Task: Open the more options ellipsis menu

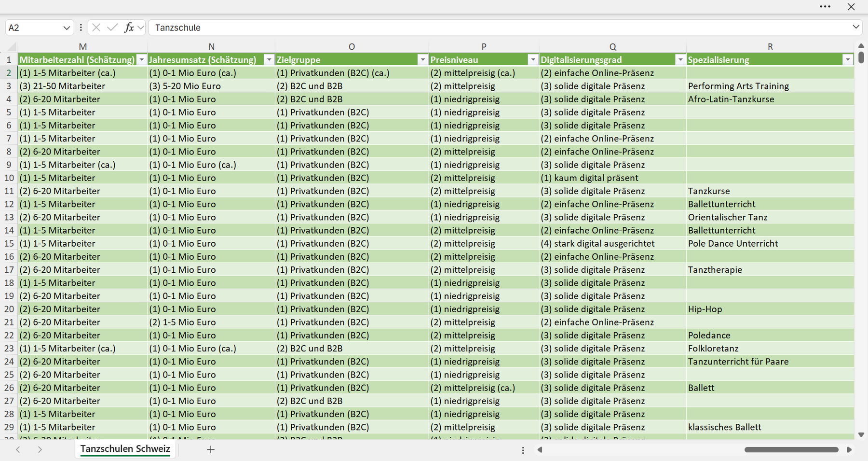Action: point(825,7)
